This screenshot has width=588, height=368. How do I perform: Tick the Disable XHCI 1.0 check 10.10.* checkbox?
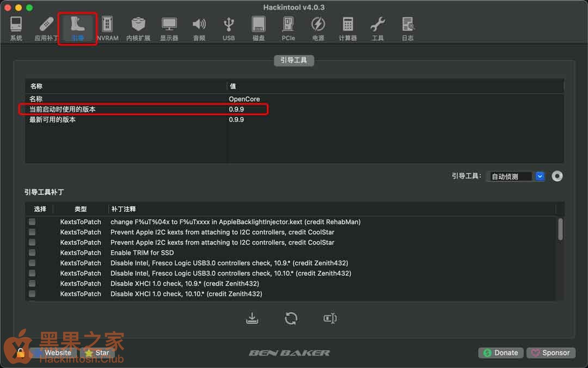coord(32,294)
